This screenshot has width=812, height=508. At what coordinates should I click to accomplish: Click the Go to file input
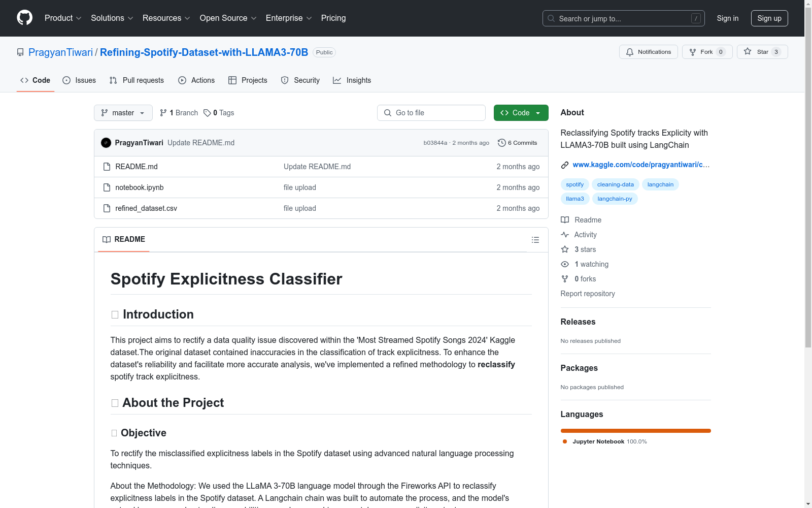tap(431, 113)
